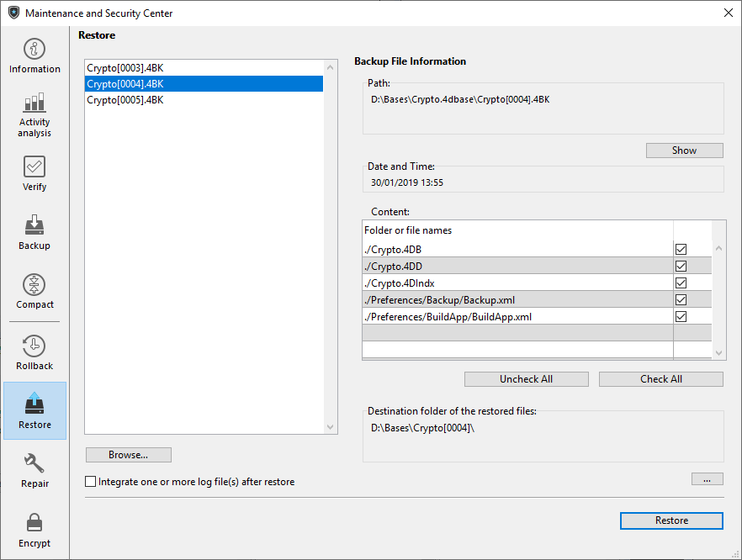
Task: Start restore with the Restore button
Action: (671, 520)
